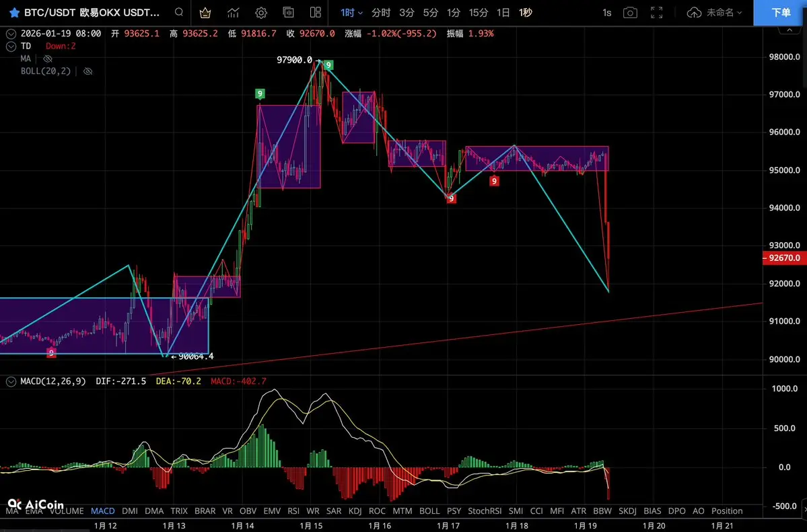Select the BRAR indicator tab

(x=205, y=511)
